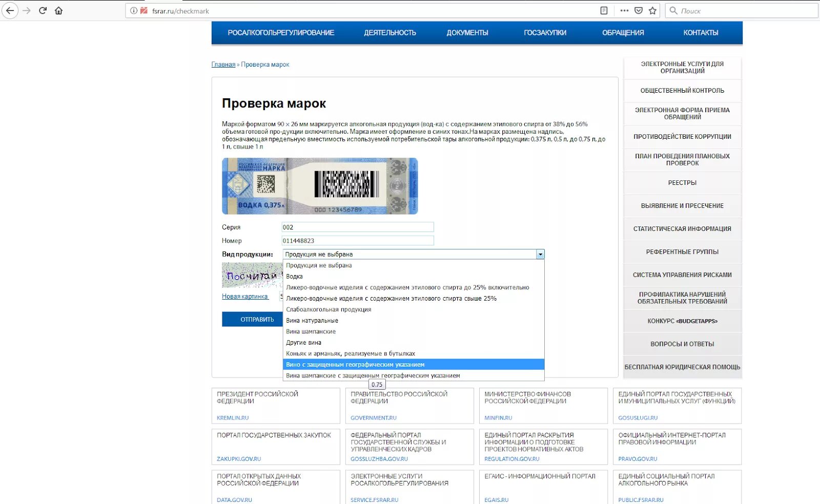Click the Серия input field
This screenshot has height=504, width=820.
point(358,227)
